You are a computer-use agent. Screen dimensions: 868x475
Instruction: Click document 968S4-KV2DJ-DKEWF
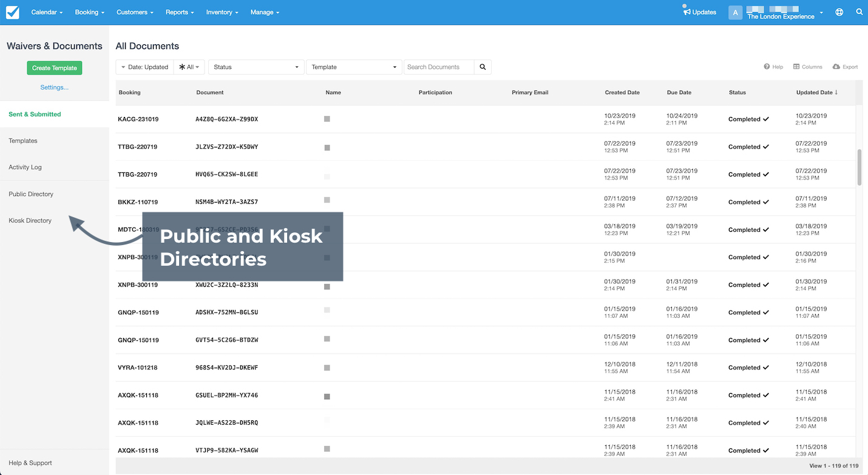pos(226,368)
